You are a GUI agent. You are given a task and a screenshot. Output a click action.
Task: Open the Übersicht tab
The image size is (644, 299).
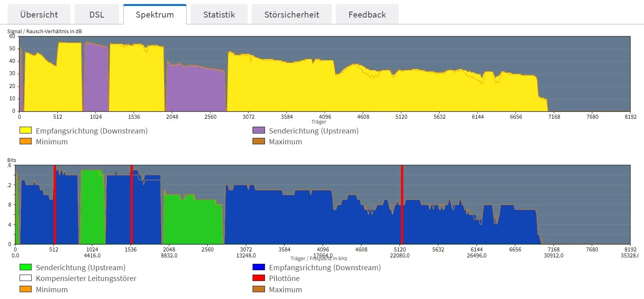39,14
